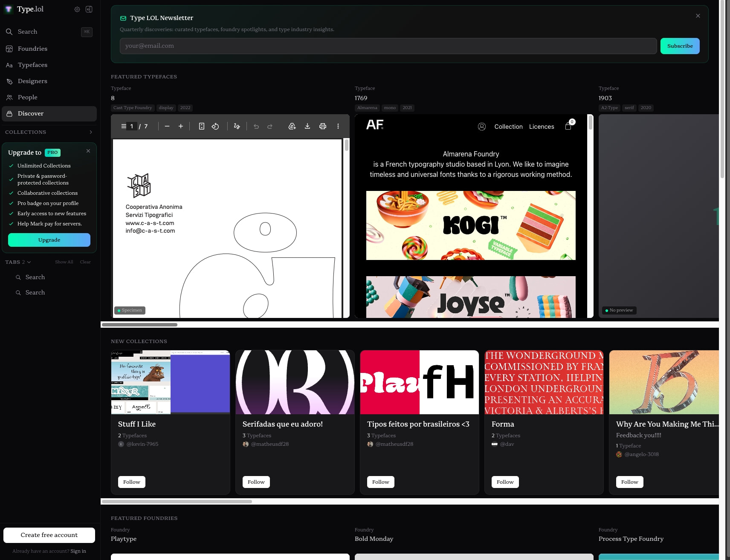Viewport: 730px width, 560px height.
Task: Select the PDF draw annotation tool
Action: pos(237,126)
